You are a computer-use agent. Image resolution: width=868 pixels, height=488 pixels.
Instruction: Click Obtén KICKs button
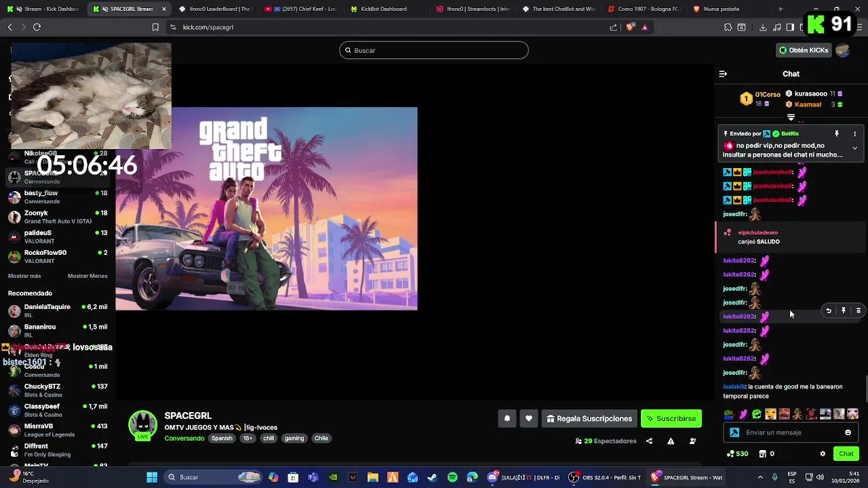[804, 50]
